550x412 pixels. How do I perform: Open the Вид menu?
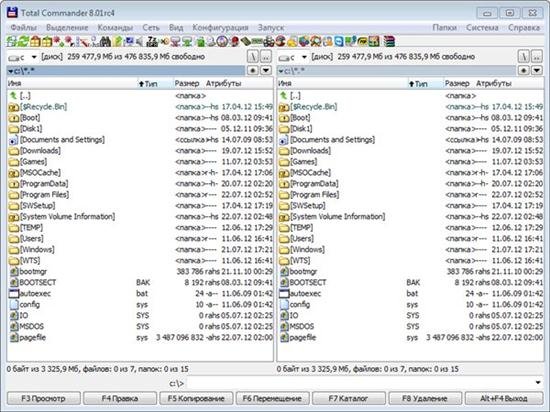pyautogui.click(x=176, y=27)
